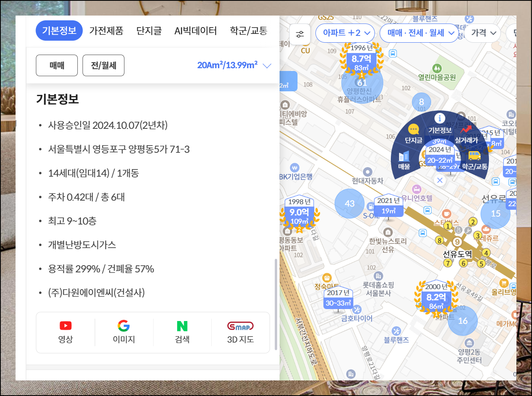Click the 금호타이어 wrench icon
532x396 pixels.
[357, 309]
